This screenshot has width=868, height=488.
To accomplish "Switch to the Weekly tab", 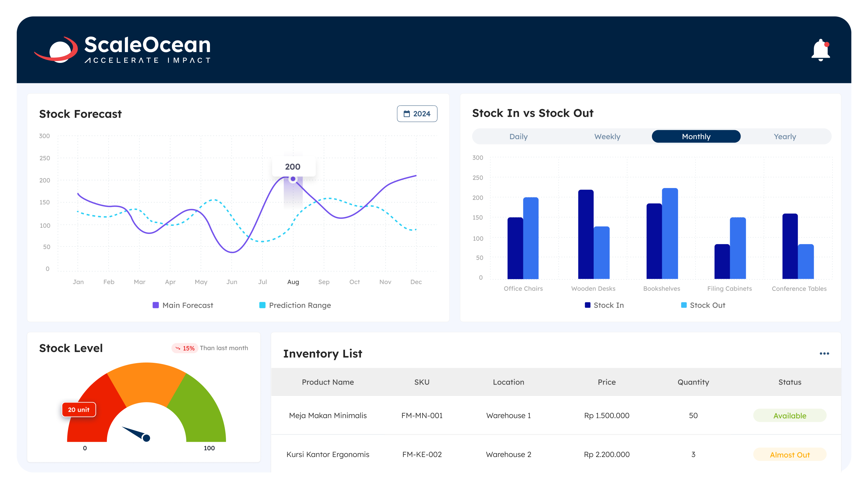I will pos(607,136).
